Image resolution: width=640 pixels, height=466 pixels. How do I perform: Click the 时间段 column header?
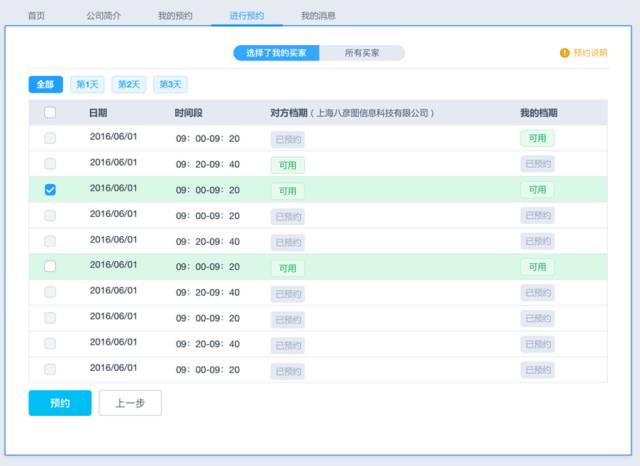pos(189,113)
